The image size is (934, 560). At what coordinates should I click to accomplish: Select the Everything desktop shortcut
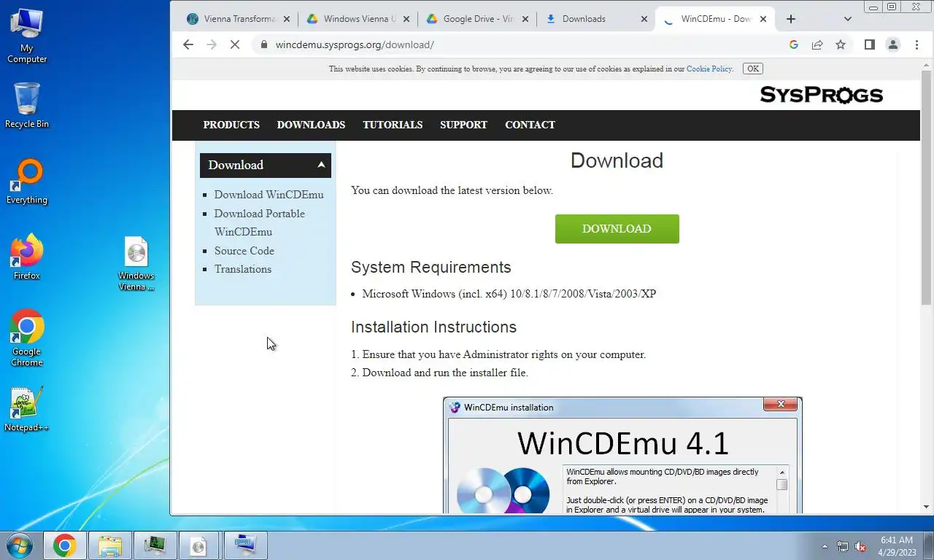(x=27, y=182)
